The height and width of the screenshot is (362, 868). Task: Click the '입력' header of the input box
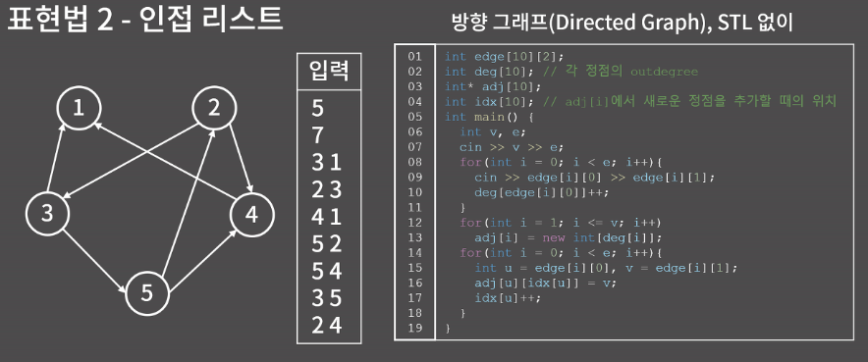pyautogui.click(x=329, y=72)
